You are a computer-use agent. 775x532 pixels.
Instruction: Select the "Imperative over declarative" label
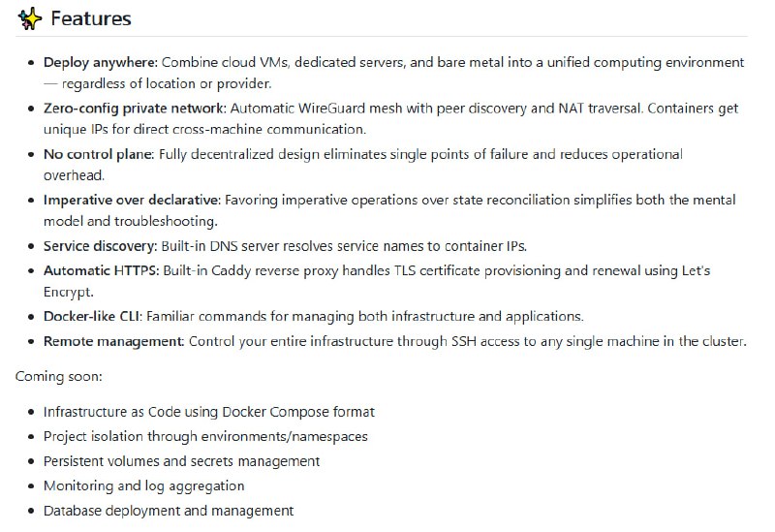coord(132,200)
